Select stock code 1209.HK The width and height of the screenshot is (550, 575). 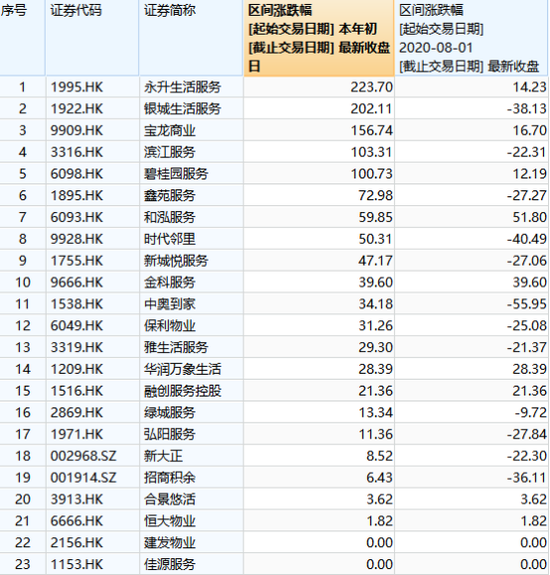(77, 369)
